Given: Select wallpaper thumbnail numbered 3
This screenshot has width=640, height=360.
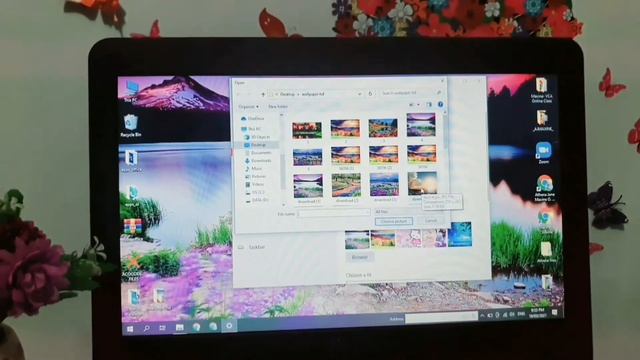Looking at the screenshot, I should tap(383, 128).
